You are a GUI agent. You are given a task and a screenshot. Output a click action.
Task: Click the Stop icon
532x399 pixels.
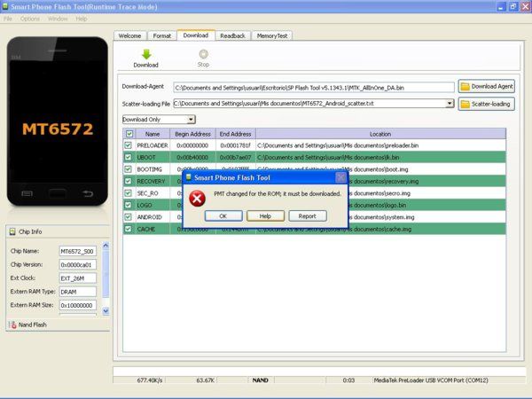[203, 54]
